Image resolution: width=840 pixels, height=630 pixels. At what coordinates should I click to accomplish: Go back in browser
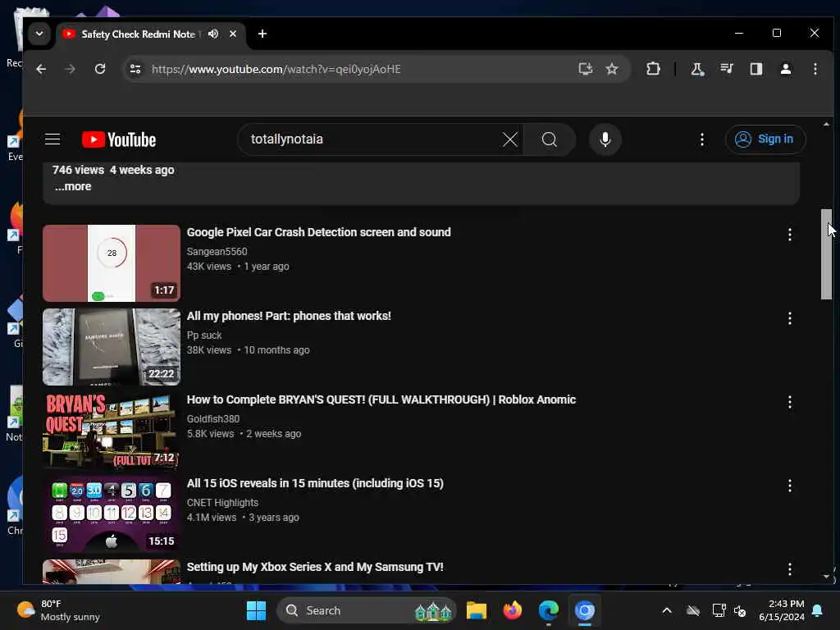tap(41, 69)
